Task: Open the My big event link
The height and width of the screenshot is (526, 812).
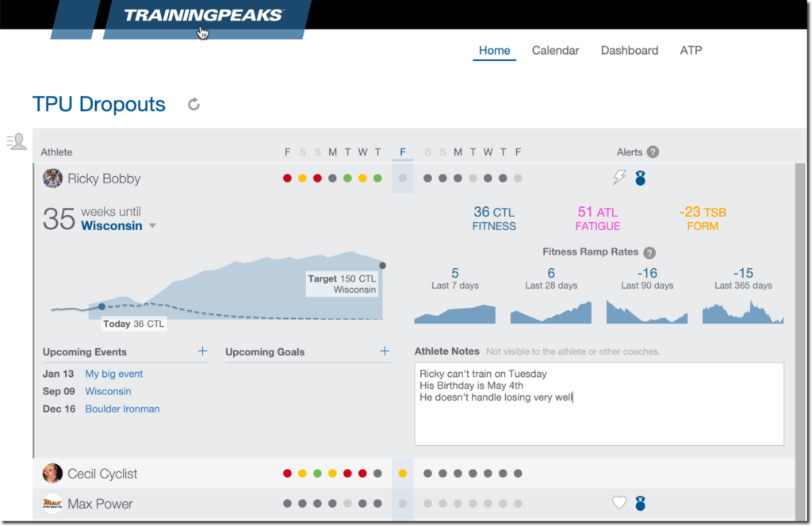Action: [x=114, y=374]
